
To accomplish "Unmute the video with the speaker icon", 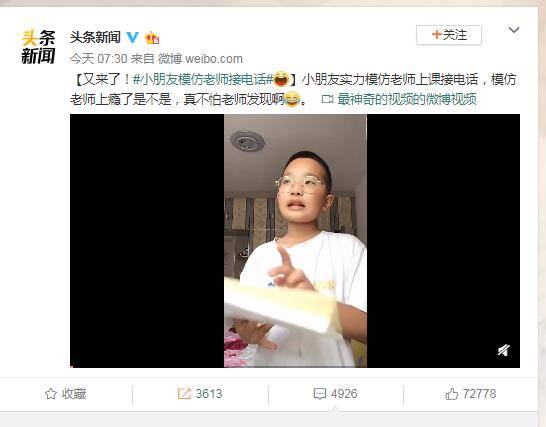I will coord(504,350).
